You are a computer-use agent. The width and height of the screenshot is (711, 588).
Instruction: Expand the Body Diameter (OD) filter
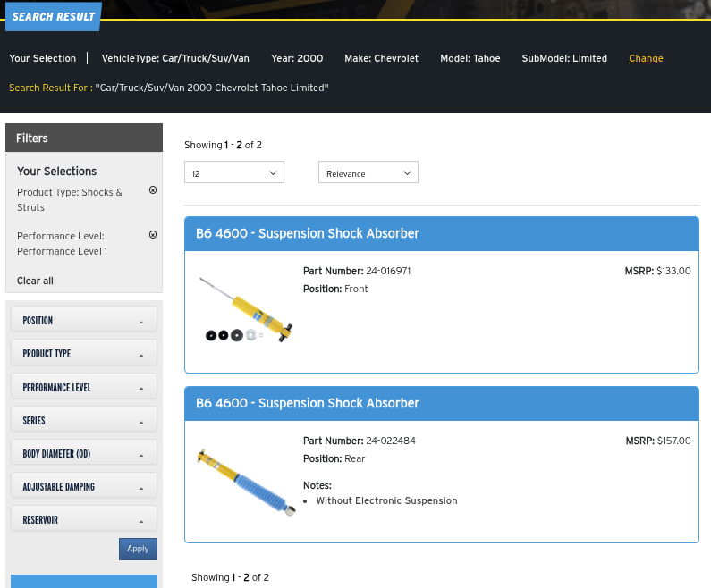[84, 453]
